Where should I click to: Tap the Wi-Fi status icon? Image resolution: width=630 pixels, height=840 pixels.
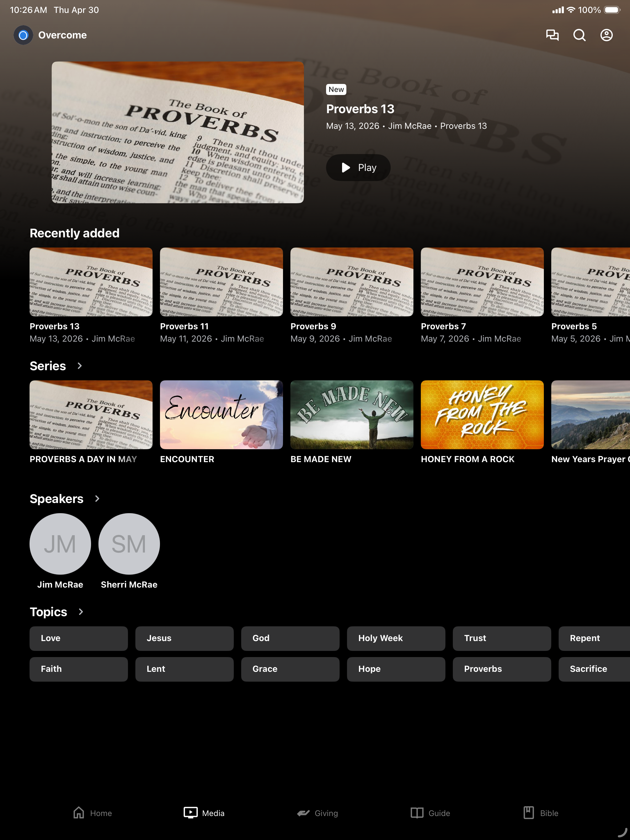click(571, 10)
